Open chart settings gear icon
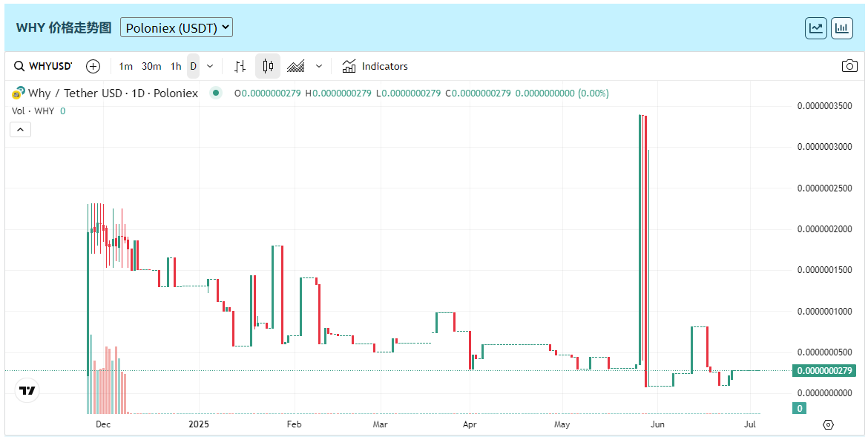The image size is (868, 437). coord(829,424)
